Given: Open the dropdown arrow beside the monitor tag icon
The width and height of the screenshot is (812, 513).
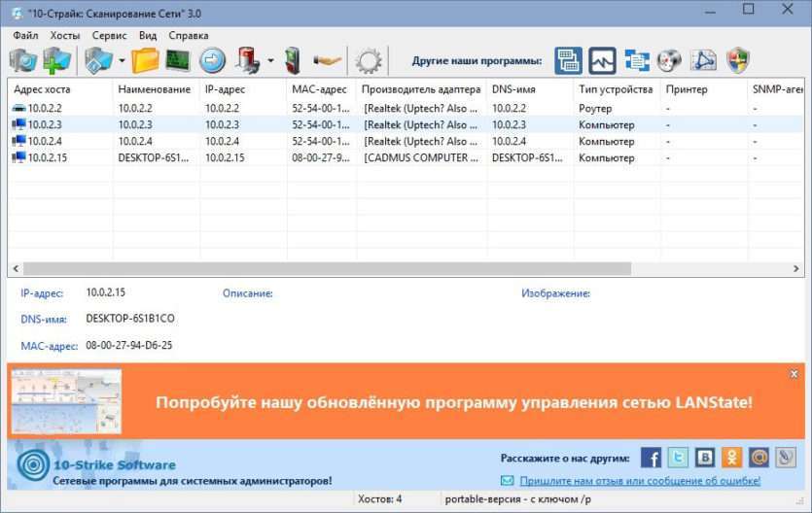Looking at the screenshot, I should [x=122, y=60].
